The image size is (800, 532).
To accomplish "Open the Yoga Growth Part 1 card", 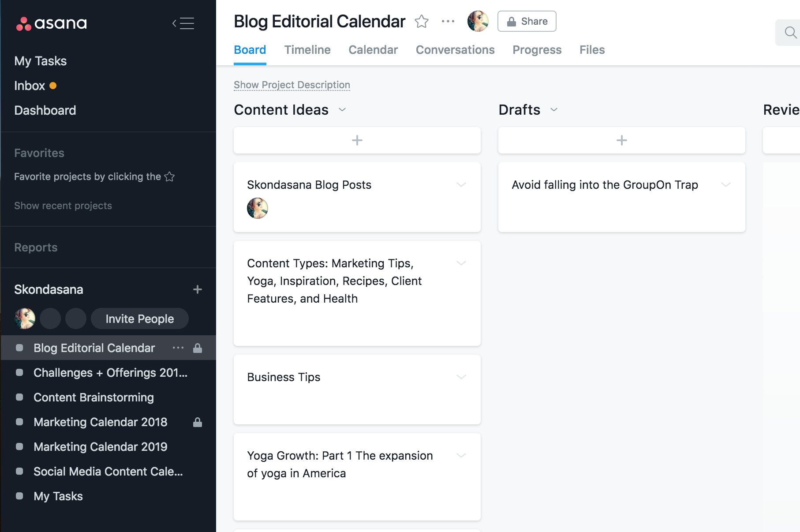I will point(357,477).
